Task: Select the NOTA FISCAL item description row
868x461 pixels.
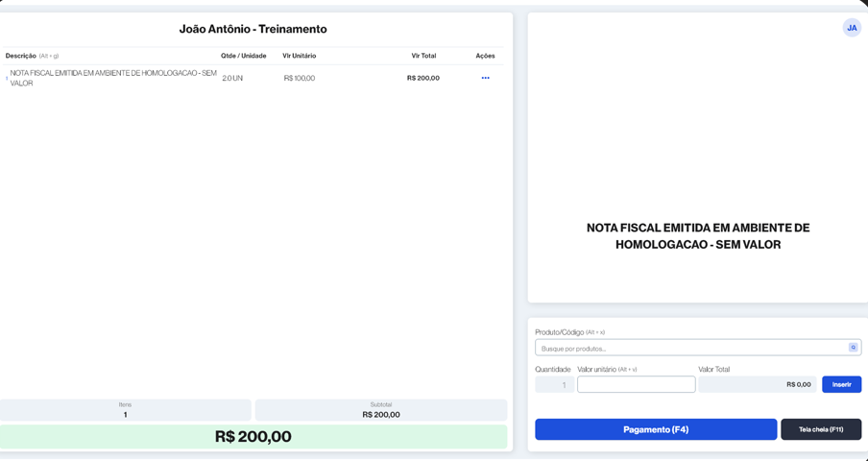Action: 253,78
